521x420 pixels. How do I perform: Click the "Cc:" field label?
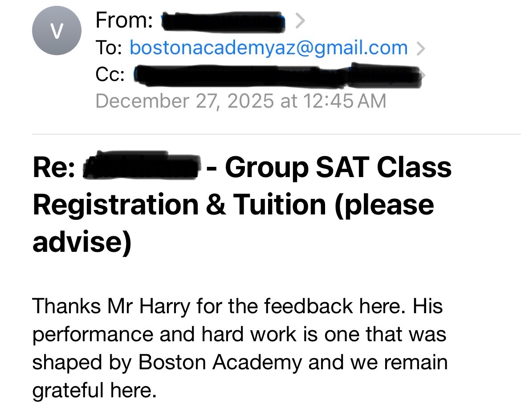(x=110, y=75)
